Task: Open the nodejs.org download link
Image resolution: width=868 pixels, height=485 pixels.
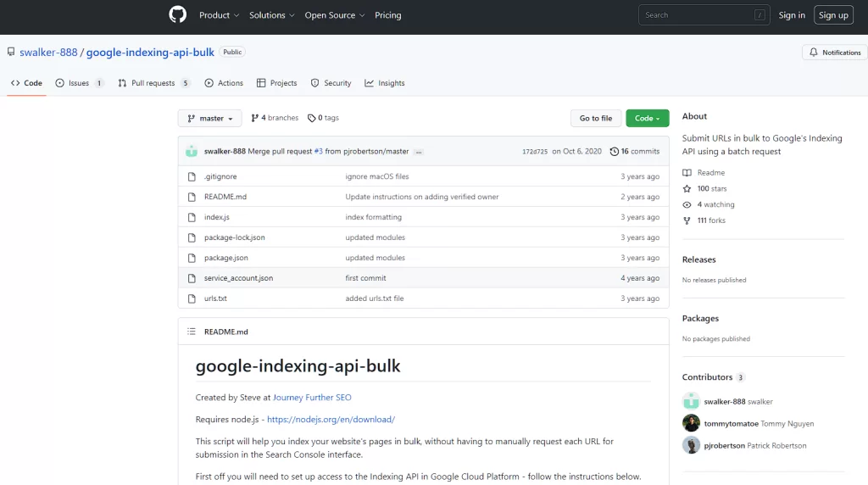Action: click(331, 419)
